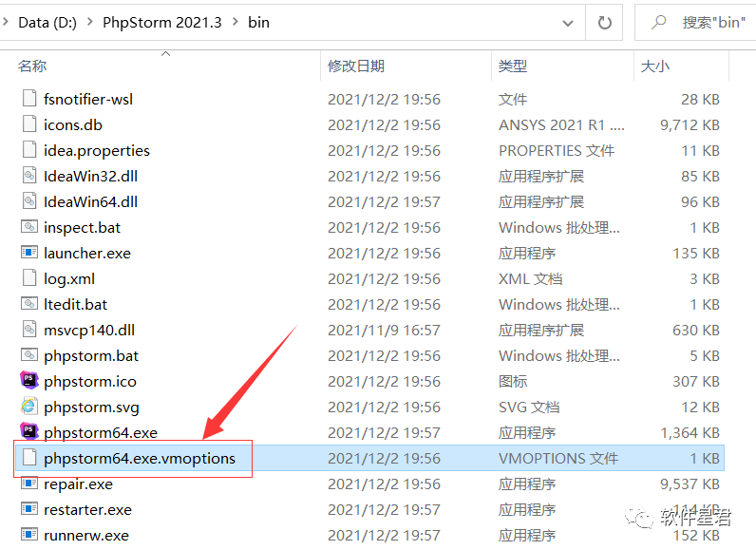This screenshot has height=550, width=756.
Task: Click the ANSYS 2021 R1 type cell
Action: 561,124
